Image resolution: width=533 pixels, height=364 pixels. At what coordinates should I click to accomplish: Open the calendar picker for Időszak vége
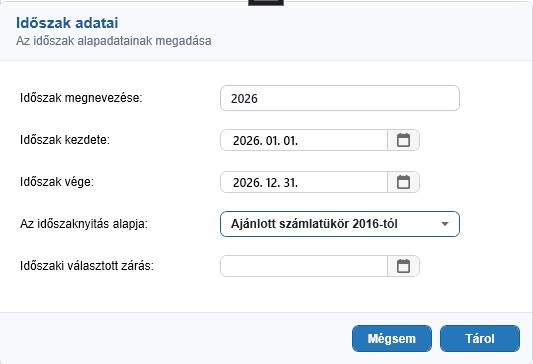[403, 182]
